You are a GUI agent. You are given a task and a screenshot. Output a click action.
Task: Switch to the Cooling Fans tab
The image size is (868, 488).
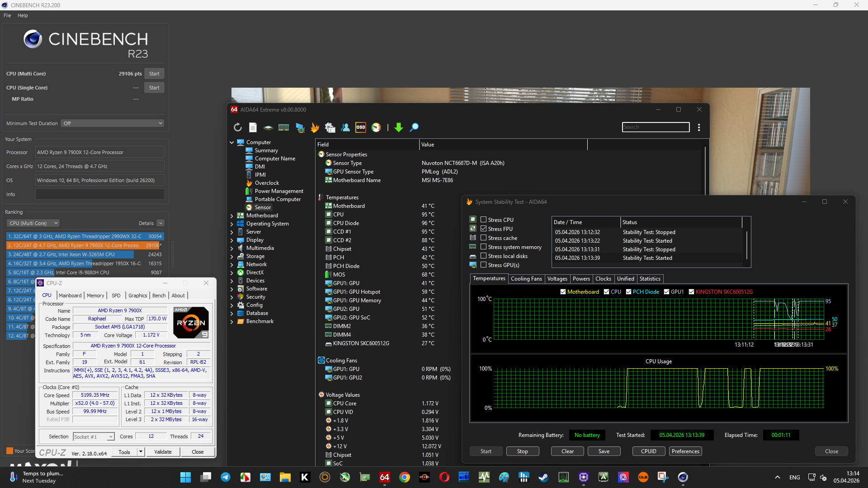click(526, 279)
